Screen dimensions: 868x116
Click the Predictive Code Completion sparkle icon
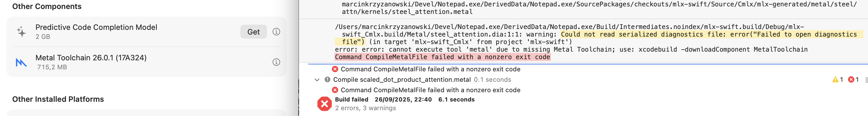tap(21, 32)
